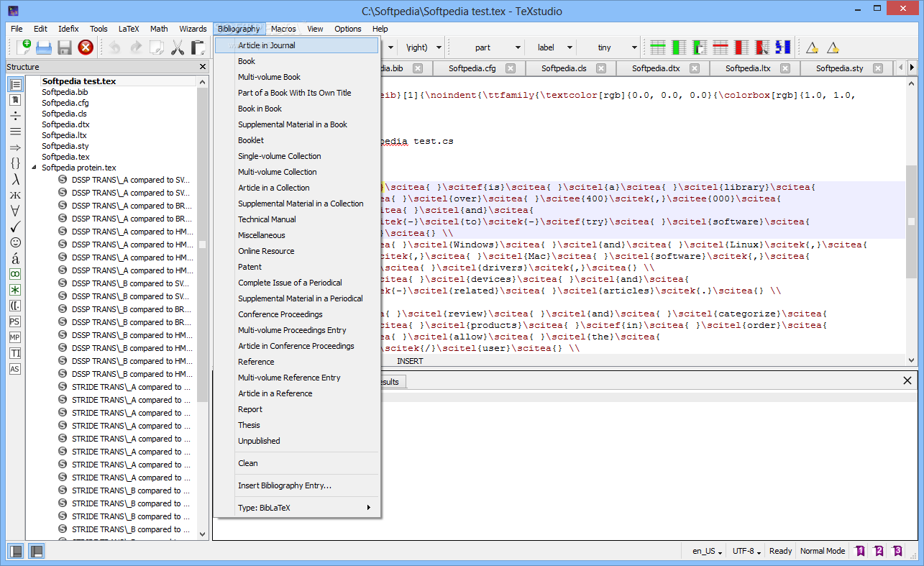Select Technical Manual entry
The height and width of the screenshot is (566, 924).
297,219
